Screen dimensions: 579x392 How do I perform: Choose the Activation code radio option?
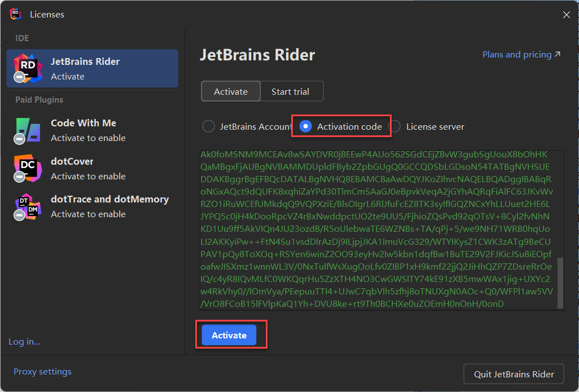click(x=305, y=126)
